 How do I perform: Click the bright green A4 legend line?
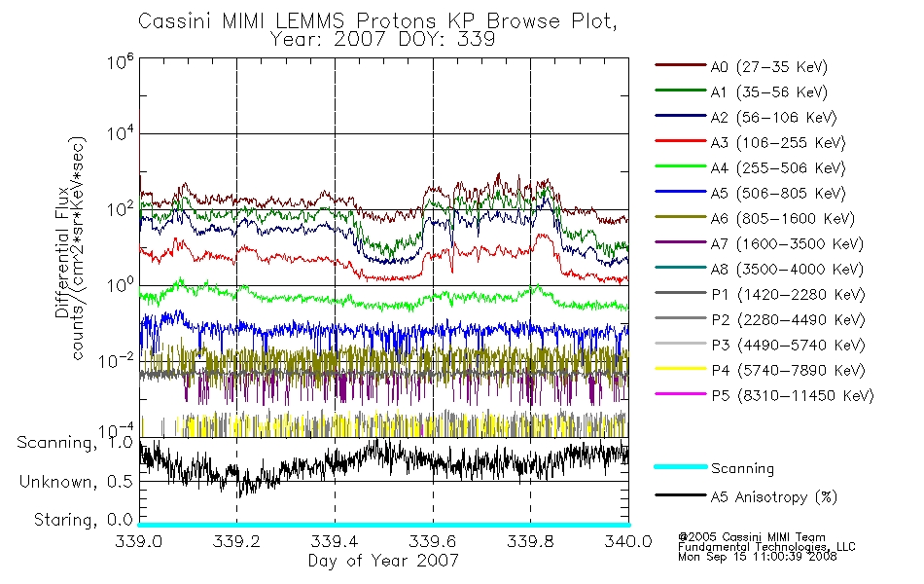click(680, 165)
